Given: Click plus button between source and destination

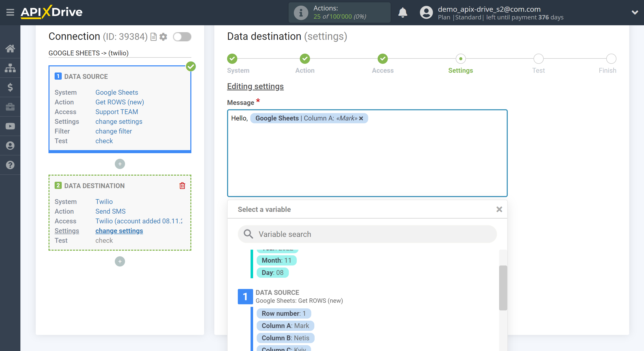Looking at the screenshot, I should click(x=120, y=164).
